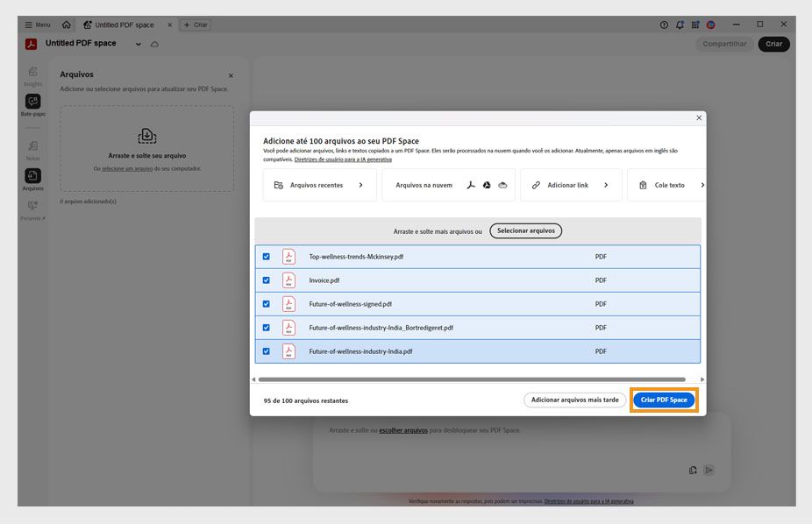Image resolution: width=812 pixels, height=524 pixels.
Task: Deselect Future-of-wellness-signed.pdf
Action: tap(267, 303)
